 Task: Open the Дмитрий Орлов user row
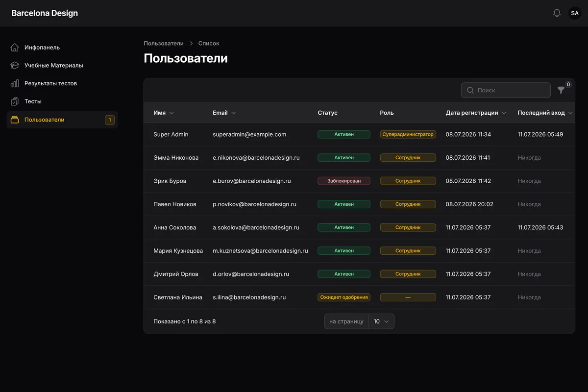(359, 274)
